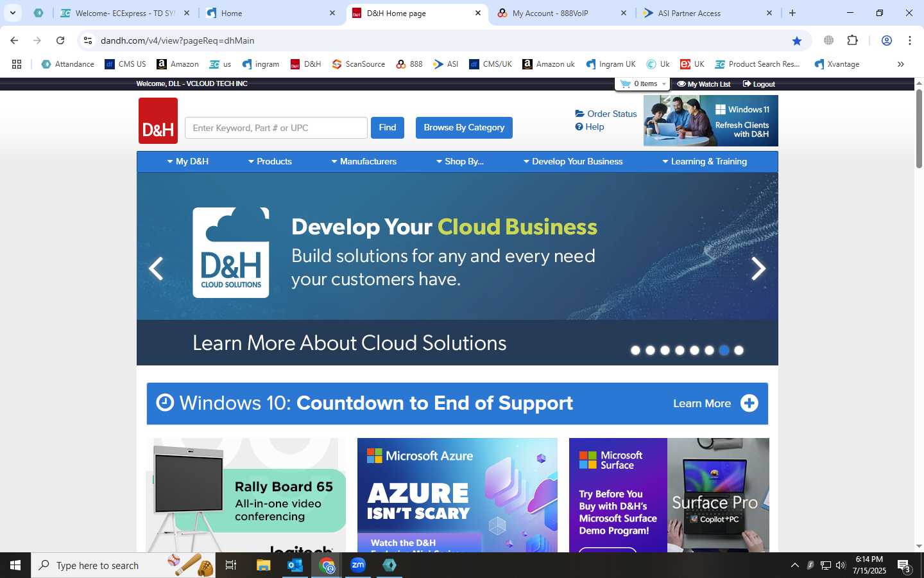
Task: Click the D&H red logo
Action: pos(158,121)
